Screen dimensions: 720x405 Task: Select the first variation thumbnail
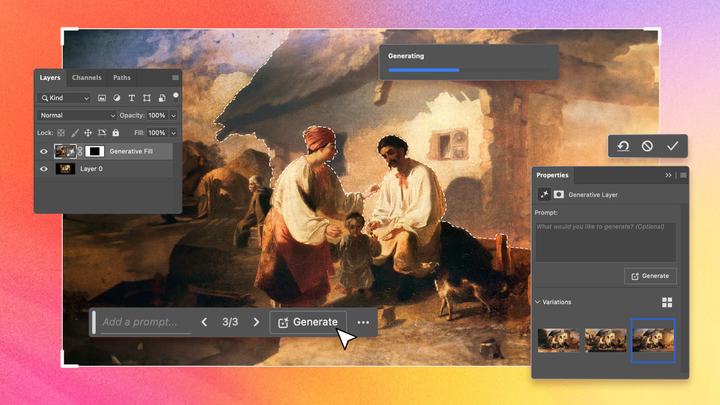(x=558, y=340)
